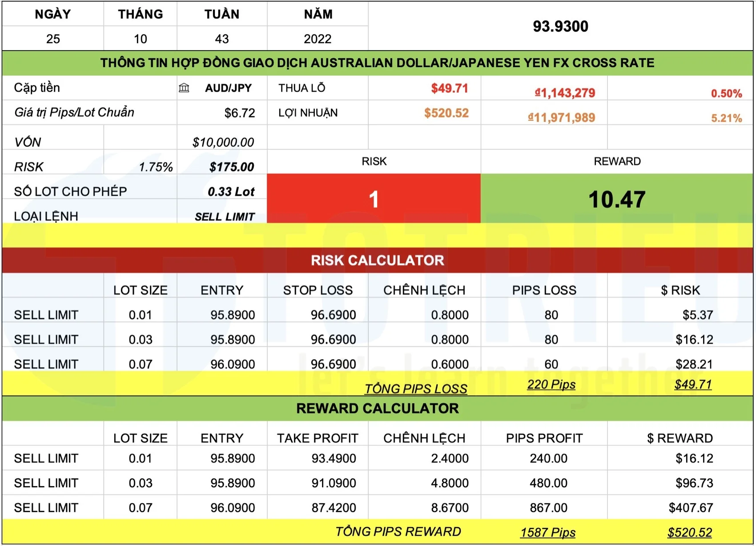
Task: Select the 1.75% risk percentage cell
Action: 155,167
